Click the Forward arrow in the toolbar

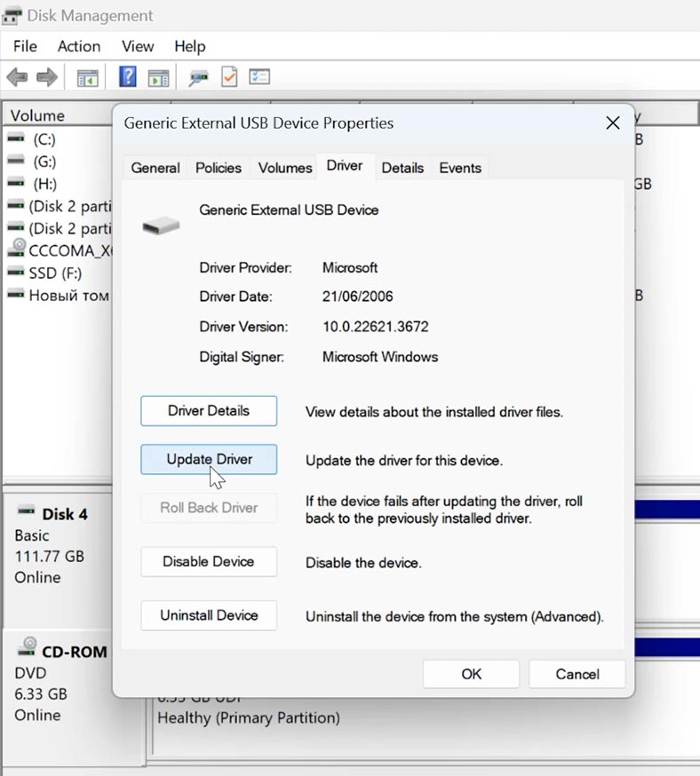click(47, 77)
